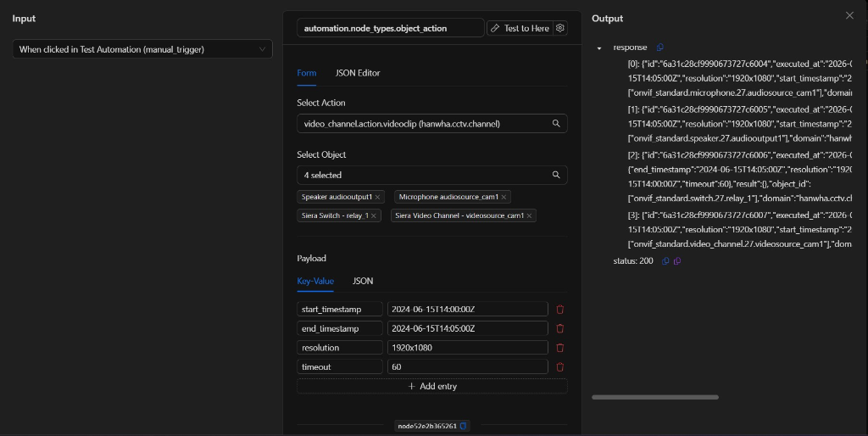Edit the timeout value 60 field
This screenshot has height=436, width=868.
tap(467, 366)
